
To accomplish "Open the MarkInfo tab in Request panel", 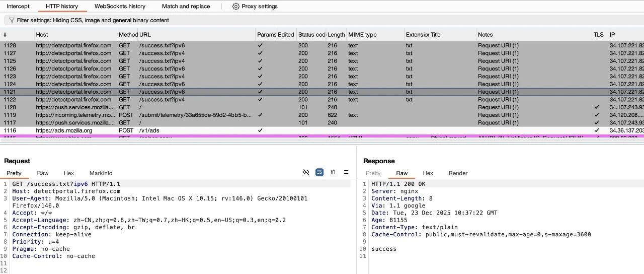I will (x=101, y=173).
